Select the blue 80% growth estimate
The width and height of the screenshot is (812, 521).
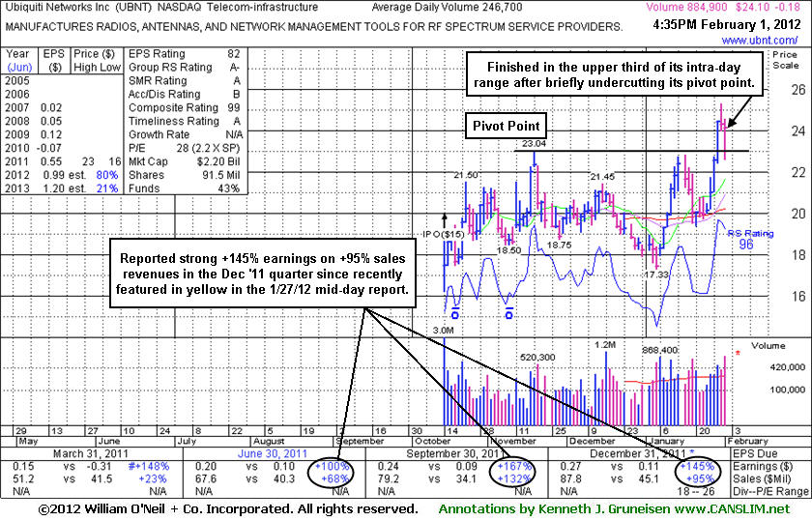(107, 175)
